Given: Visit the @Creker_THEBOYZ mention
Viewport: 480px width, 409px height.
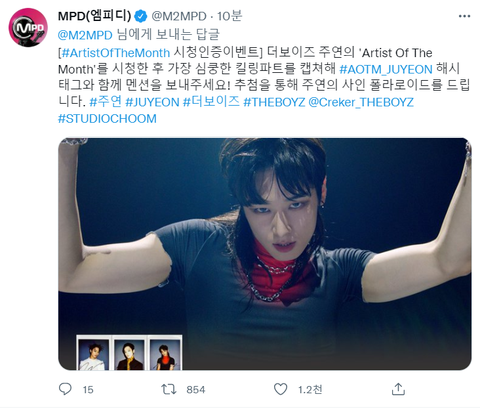Looking at the screenshot, I should coord(361,102).
